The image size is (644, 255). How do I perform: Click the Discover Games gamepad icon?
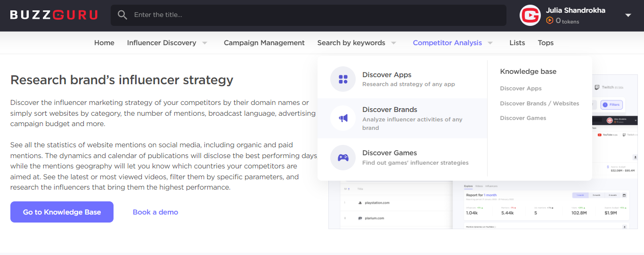[343, 158]
